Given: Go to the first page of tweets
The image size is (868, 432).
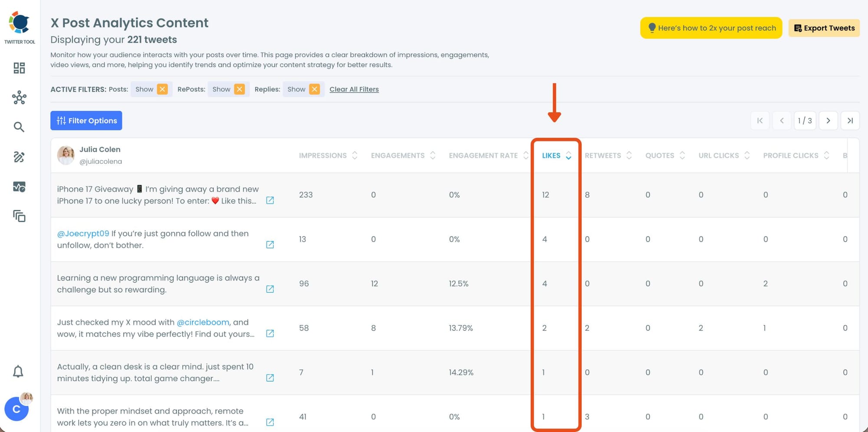Looking at the screenshot, I should [760, 121].
